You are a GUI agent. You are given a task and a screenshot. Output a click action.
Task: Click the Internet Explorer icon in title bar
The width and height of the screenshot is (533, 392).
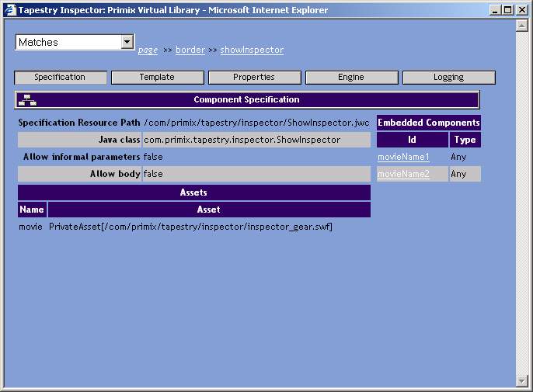tap(10, 10)
